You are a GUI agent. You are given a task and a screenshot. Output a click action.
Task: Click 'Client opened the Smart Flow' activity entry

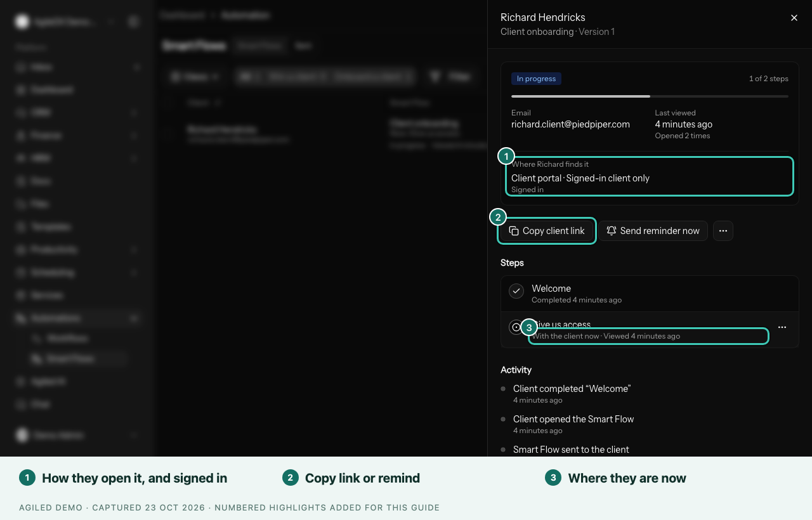pyautogui.click(x=573, y=419)
